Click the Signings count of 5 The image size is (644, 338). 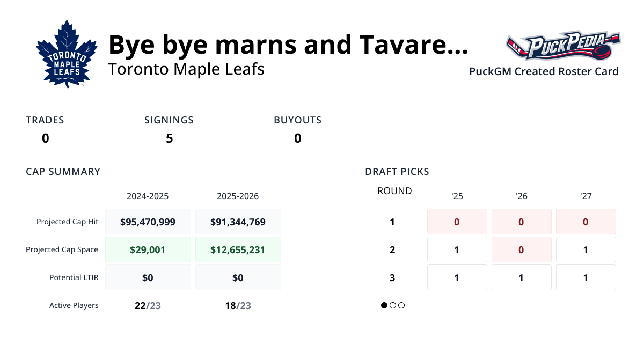(x=169, y=138)
